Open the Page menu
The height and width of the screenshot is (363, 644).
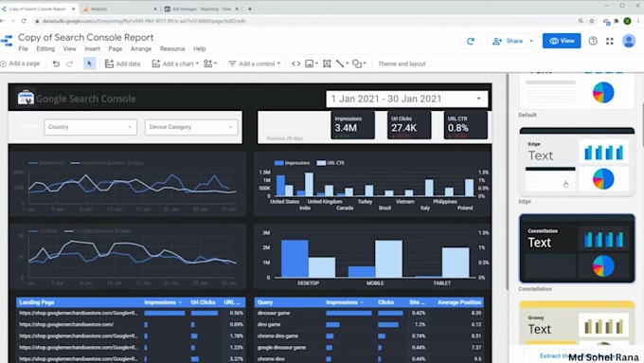pos(115,49)
